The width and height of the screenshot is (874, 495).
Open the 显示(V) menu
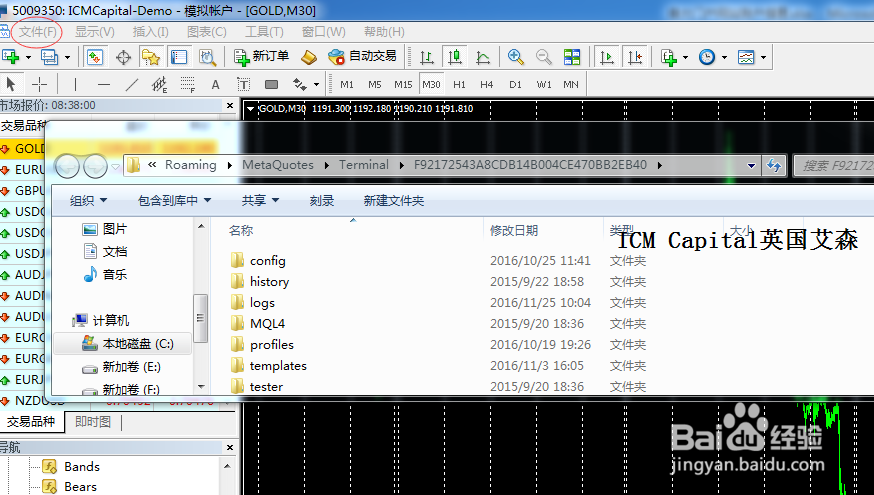pos(95,32)
